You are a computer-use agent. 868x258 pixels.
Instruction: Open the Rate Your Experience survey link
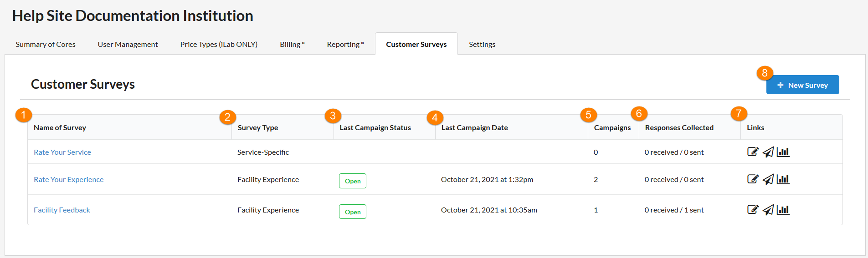point(69,179)
